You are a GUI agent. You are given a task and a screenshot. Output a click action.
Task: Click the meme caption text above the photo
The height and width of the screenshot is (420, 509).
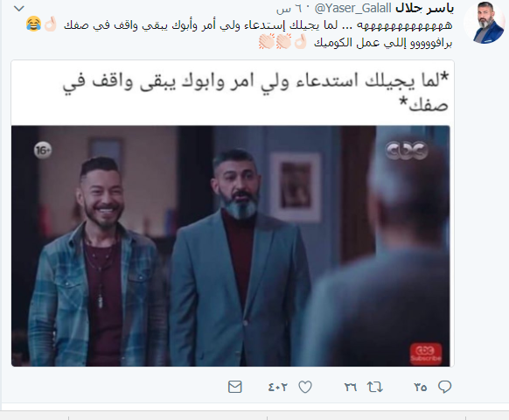click(x=255, y=92)
